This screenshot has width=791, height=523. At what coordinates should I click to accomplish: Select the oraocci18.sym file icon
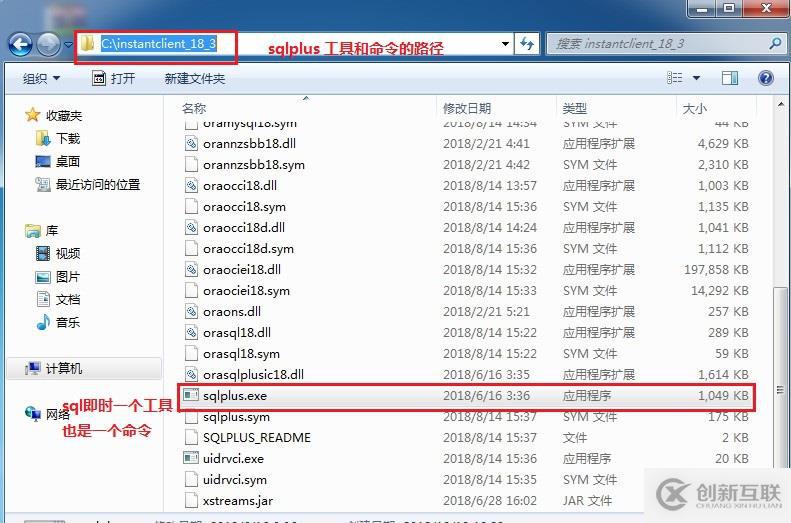(191, 207)
